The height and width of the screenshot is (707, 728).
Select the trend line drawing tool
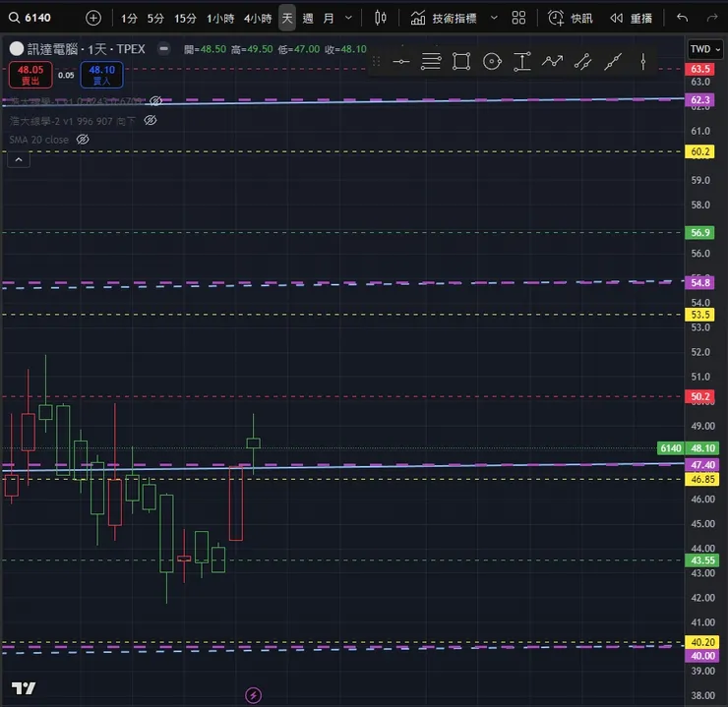(613, 61)
